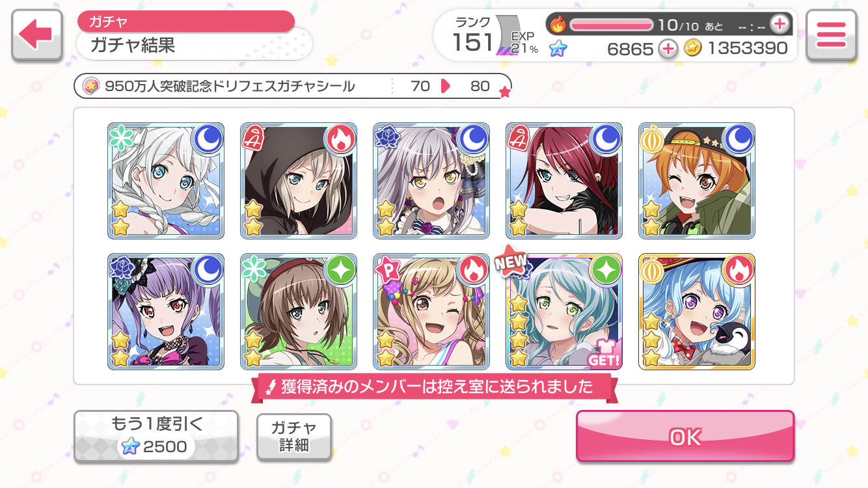Pull again with the もう1度引く 2500 button

point(156,437)
